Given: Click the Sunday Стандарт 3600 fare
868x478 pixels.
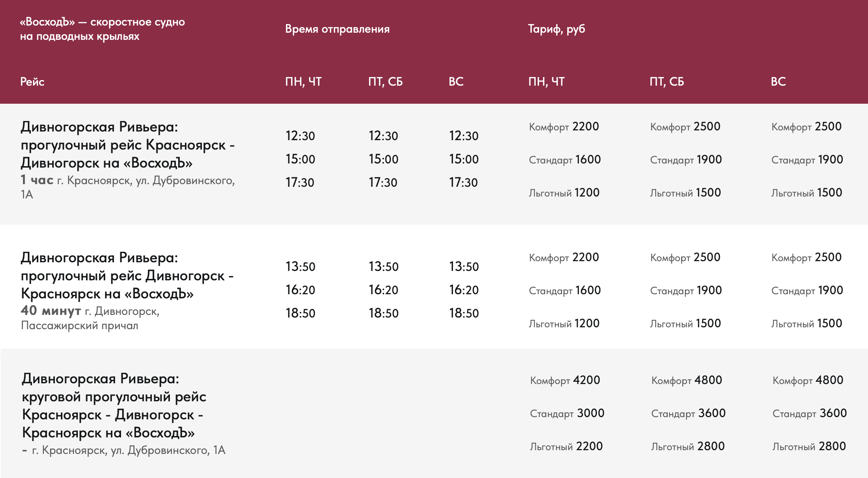Looking at the screenshot, I should point(809,413).
